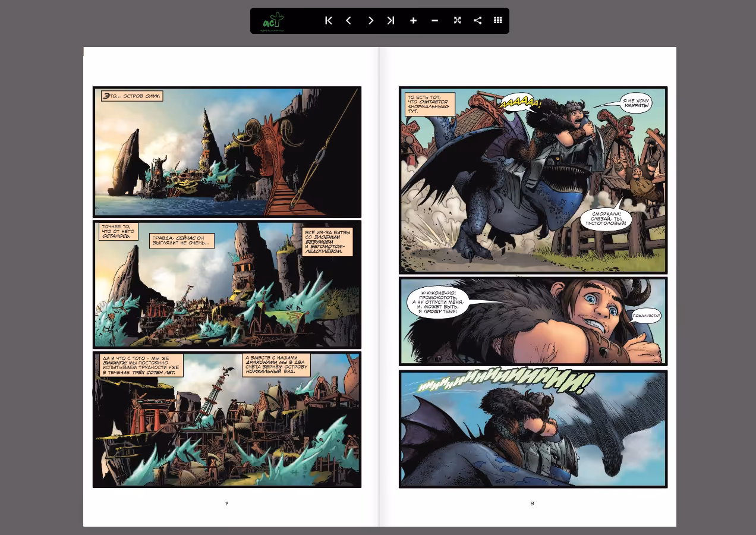Toggle fullscreen view
The image size is (756, 535).
coord(457,20)
